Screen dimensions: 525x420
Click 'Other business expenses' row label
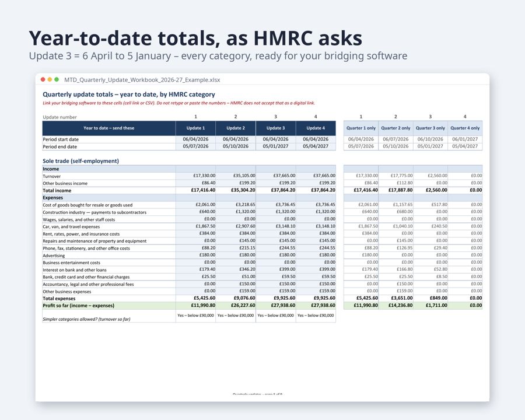coord(66,292)
